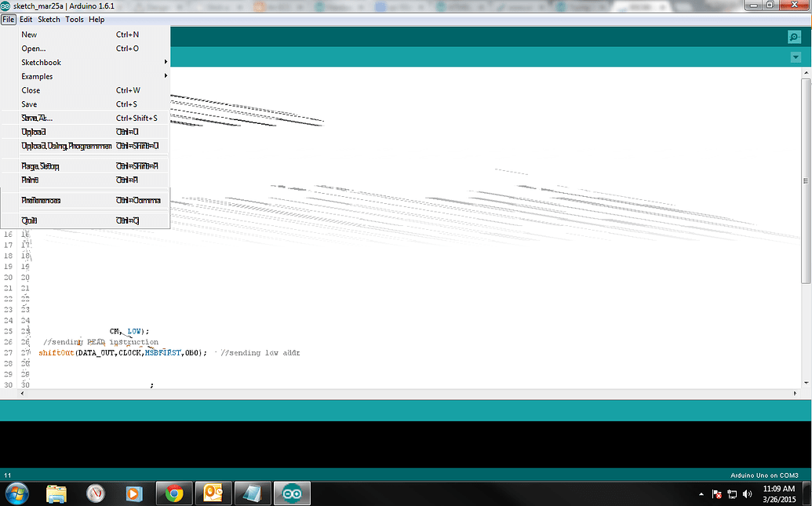Launch Arduino IDE from the taskbar
The height and width of the screenshot is (506, 812).
point(291,493)
